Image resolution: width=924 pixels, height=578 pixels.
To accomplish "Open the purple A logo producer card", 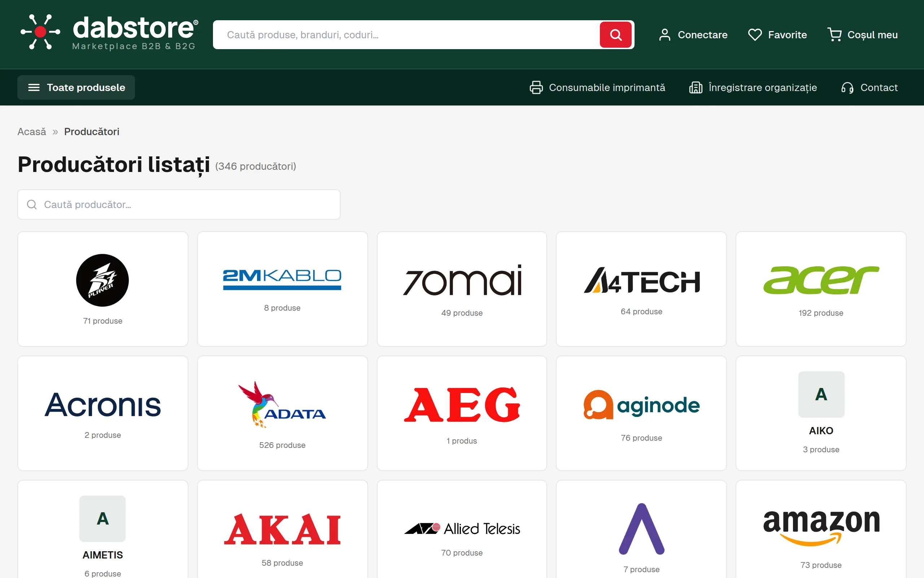I will (641, 529).
